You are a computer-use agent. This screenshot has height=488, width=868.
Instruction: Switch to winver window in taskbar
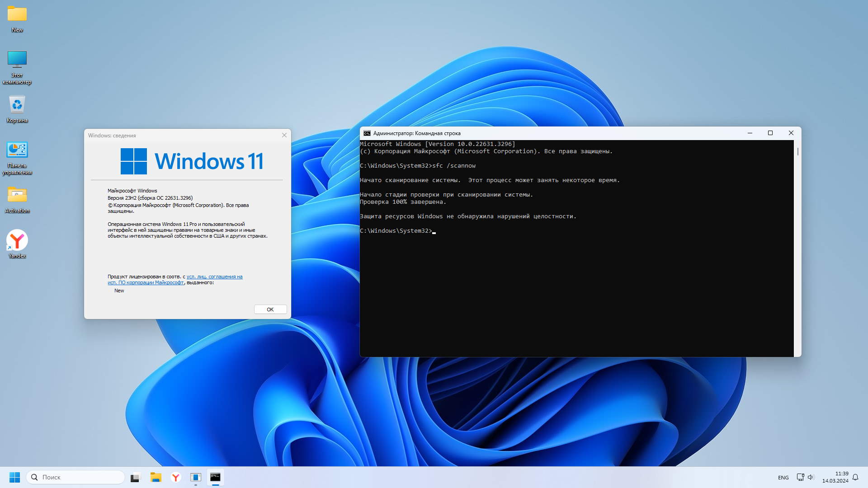pyautogui.click(x=195, y=477)
